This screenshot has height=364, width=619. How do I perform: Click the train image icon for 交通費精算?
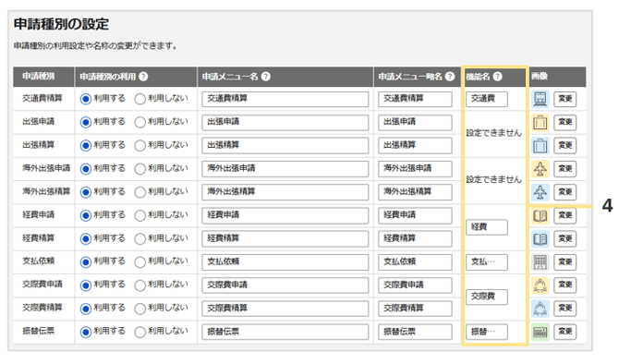coord(540,99)
